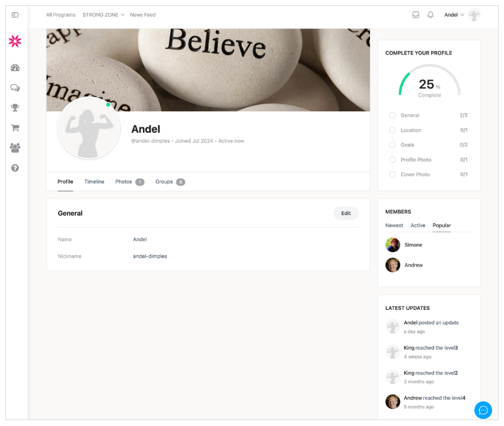Open the notifications bell icon
Screen dimensions: 504x426
430,15
